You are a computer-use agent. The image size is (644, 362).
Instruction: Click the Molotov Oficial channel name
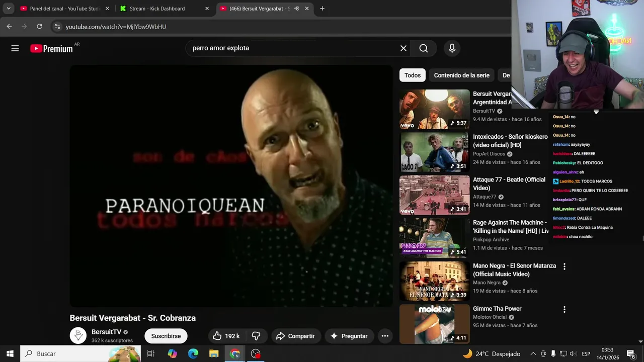click(490, 317)
